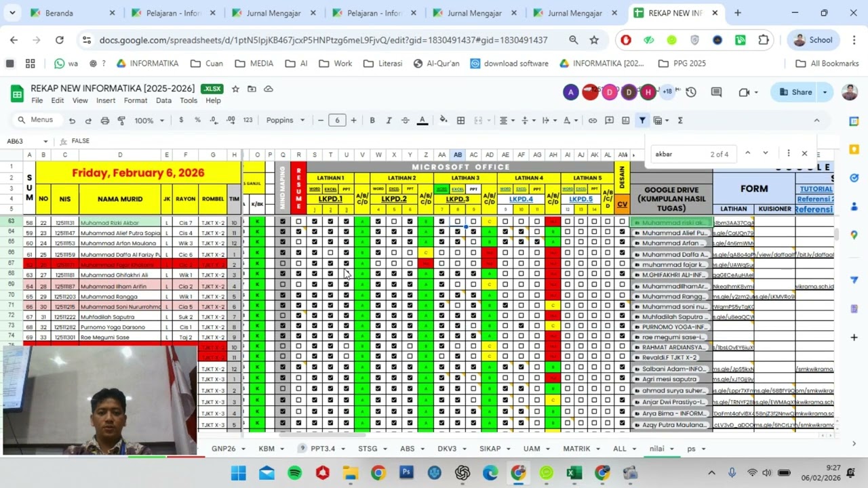Insert a link using the toolbar icon

pyautogui.click(x=593, y=121)
